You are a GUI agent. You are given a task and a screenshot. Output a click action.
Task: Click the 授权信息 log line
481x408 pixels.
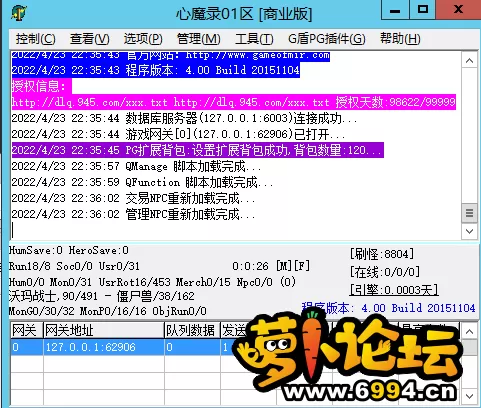tap(41, 86)
